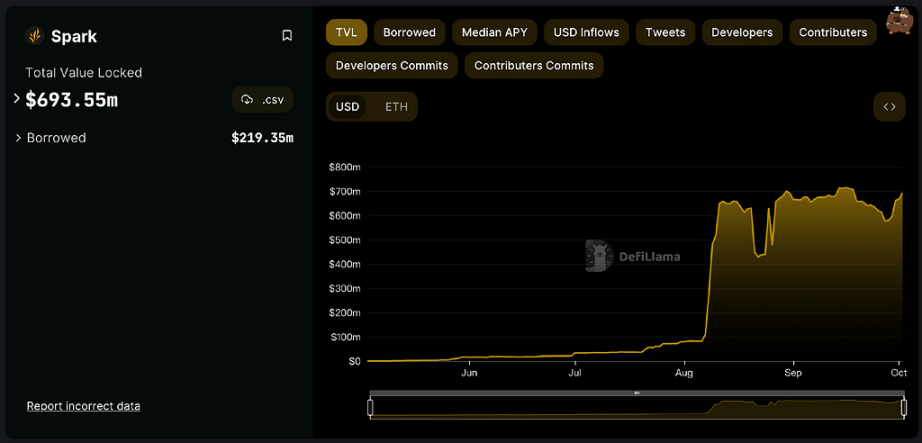Toggle the TVL chart series

pos(347,32)
